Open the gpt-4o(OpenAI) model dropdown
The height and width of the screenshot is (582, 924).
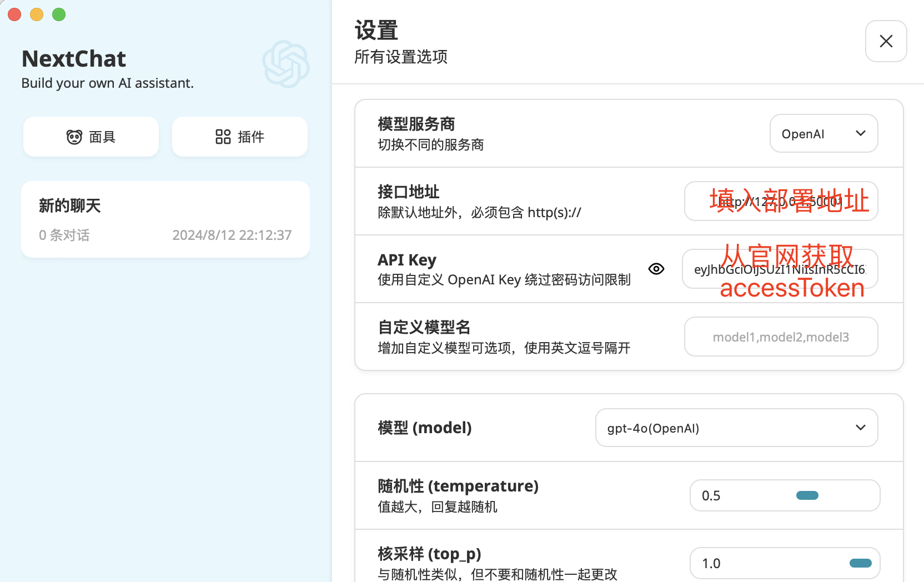pos(736,428)
